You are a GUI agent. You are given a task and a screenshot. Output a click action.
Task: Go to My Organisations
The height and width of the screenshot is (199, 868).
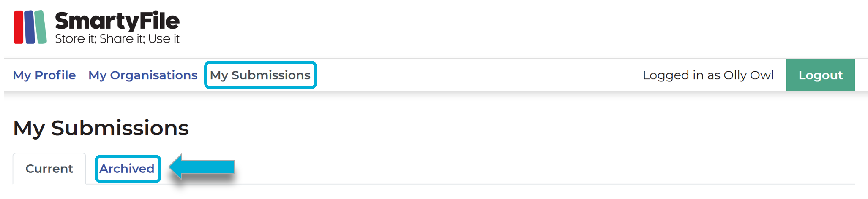click(143, 75)
